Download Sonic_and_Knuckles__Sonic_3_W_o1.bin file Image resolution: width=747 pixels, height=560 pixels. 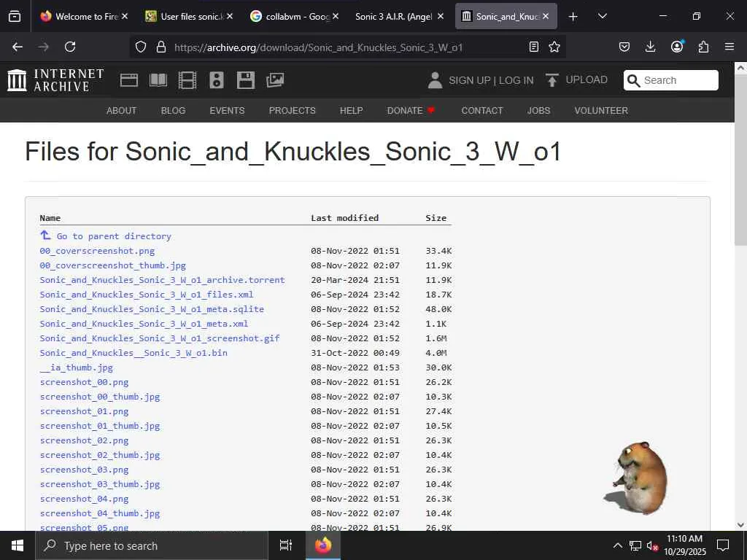133,353
